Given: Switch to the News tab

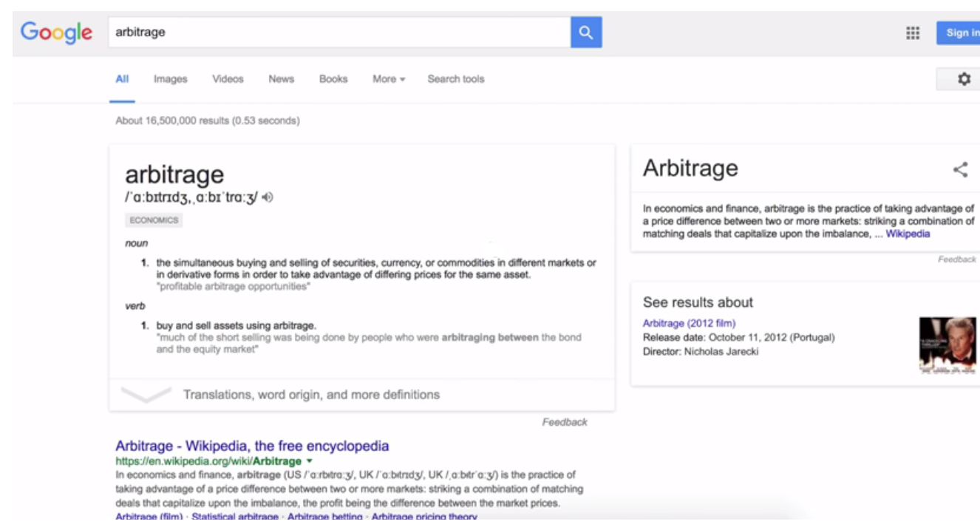Looking at the screenshot, I should click(x=281, y=79).
